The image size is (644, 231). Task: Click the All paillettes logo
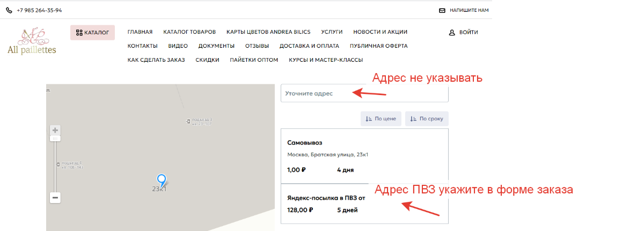coord(32,41)
